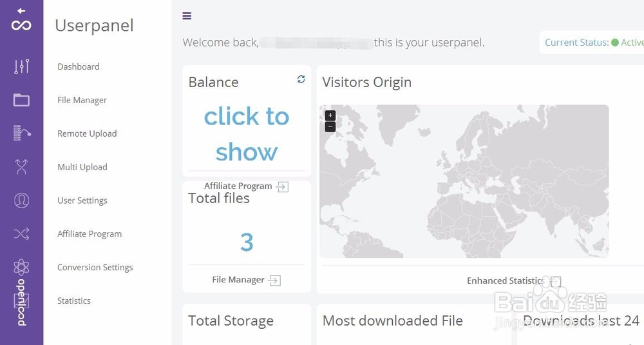Click the multi upload arrows icon in sidebar
The height and width of the screenshot is (345, 644).
point(21,167)
